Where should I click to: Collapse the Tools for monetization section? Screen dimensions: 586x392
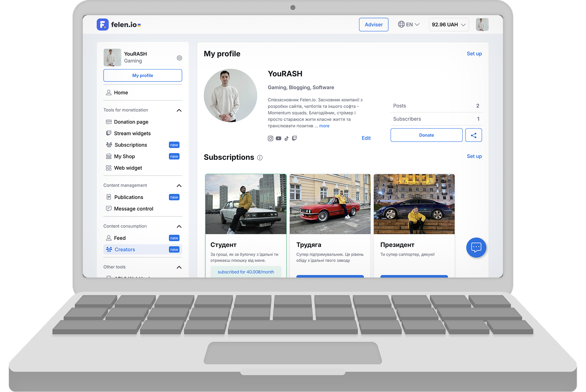pyautogui.click(x=179, y=110)
